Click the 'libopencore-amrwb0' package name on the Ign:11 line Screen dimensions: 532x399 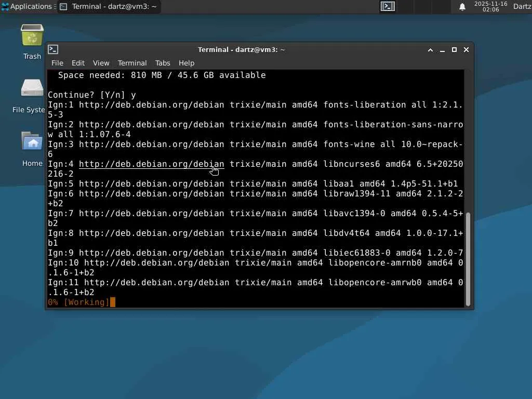point(375,282)
